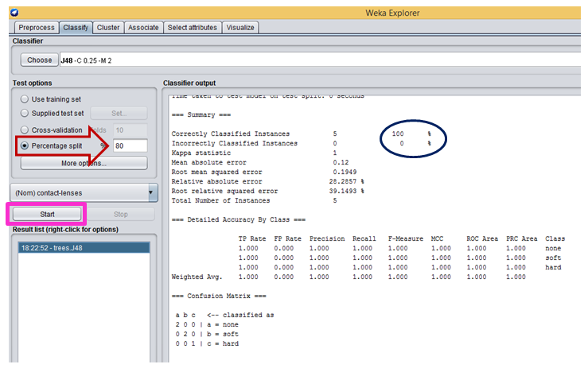Open the More options... dialog

point(84,163)
